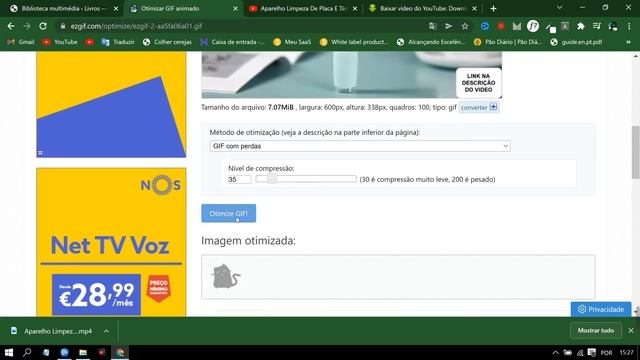Open the white f? font extension
Image resolution: width=640 pixels, height=360 pixels.
tap(533, 26)
